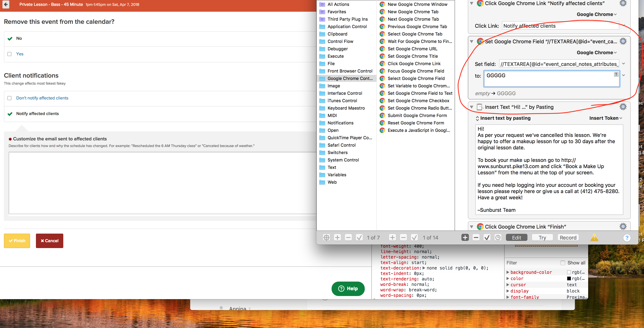Screen dimensions: 644x328
Task: Collapse the Insert Text by Pasting action
Action: click(x=472, y=107)
